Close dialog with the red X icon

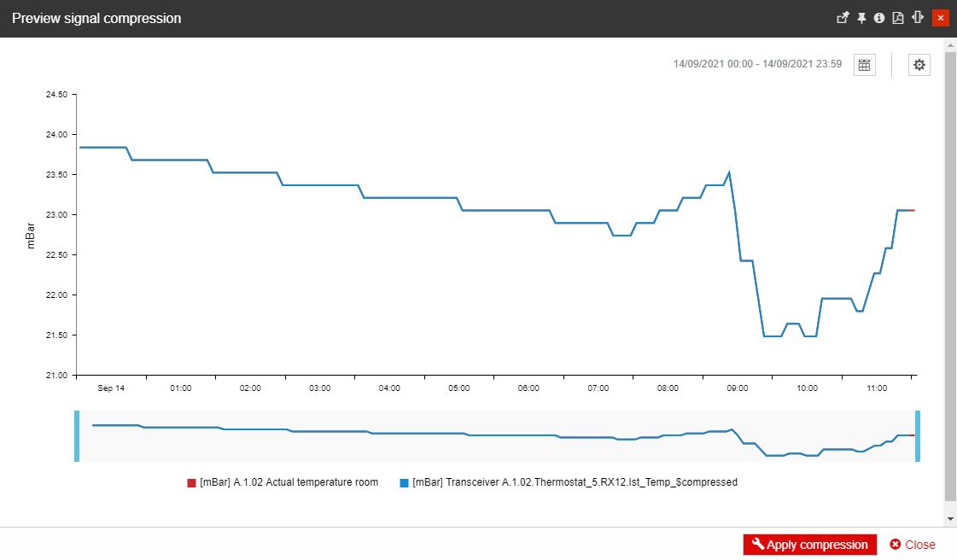[941, 18]
